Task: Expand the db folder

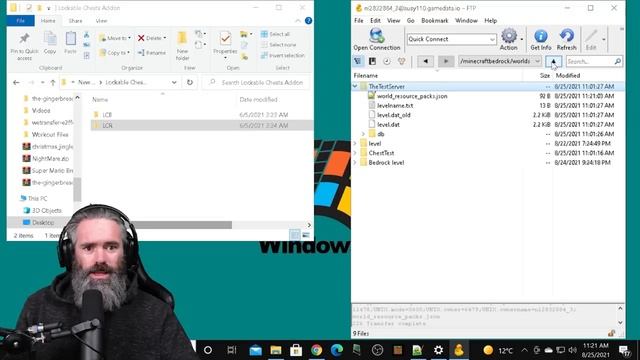Action: (x=363, y=134)
